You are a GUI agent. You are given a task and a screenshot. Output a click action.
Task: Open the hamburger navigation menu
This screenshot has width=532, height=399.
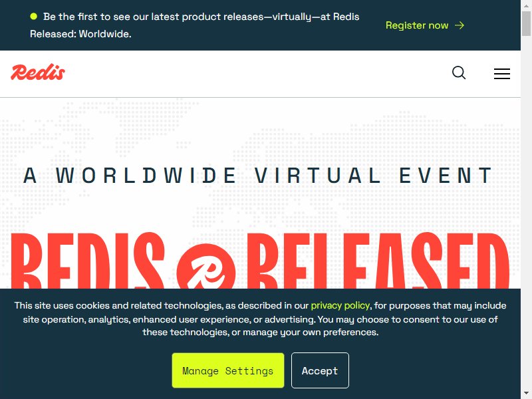coord(502,74)
